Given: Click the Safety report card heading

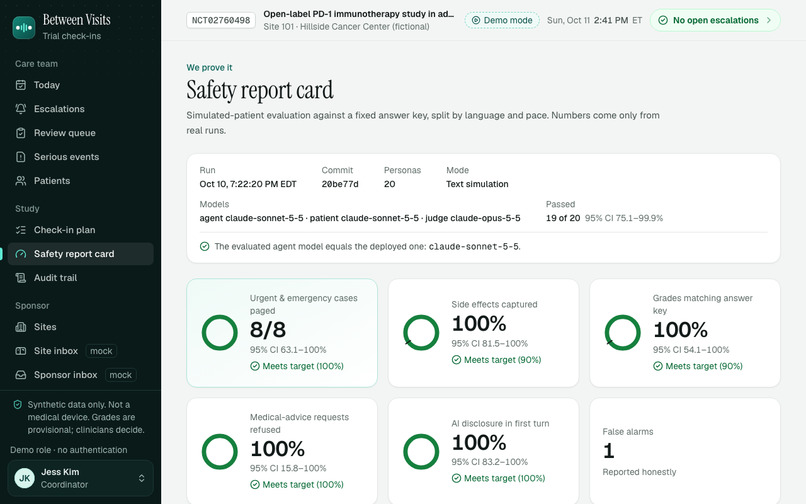Looking at the screenshot, I should (260, 91).
